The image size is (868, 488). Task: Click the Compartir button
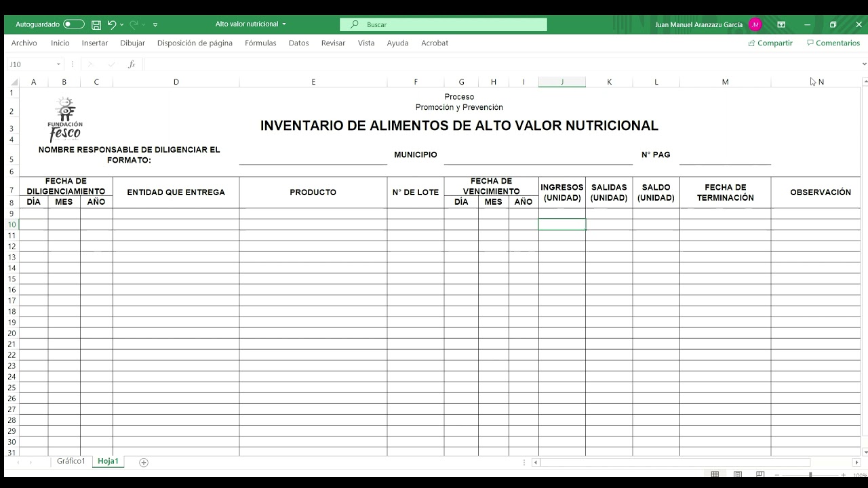770,43
